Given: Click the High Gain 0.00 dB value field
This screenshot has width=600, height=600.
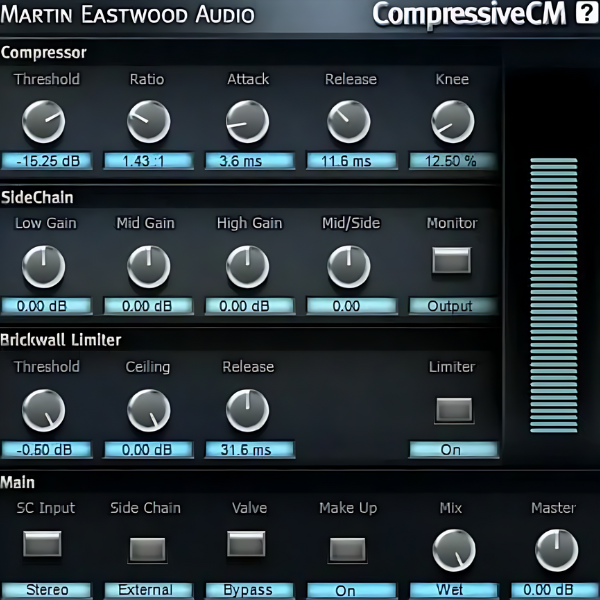Looking at the screenshot, I should pyautogui.click(x=250, y=306).
